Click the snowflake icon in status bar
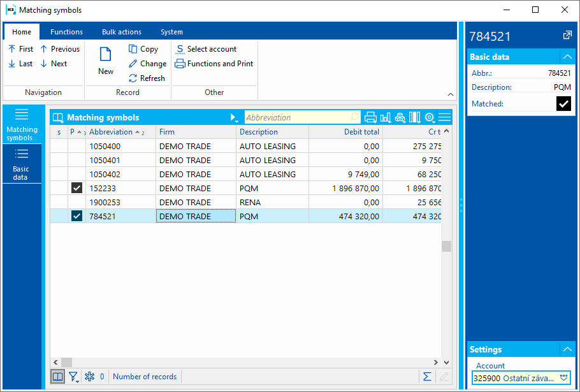 [89, 377]
